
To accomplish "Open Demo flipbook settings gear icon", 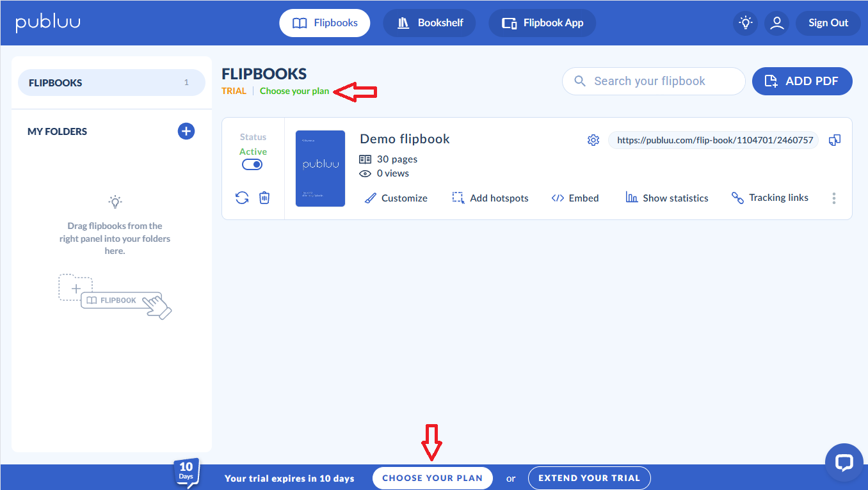I will pos(593,140).
